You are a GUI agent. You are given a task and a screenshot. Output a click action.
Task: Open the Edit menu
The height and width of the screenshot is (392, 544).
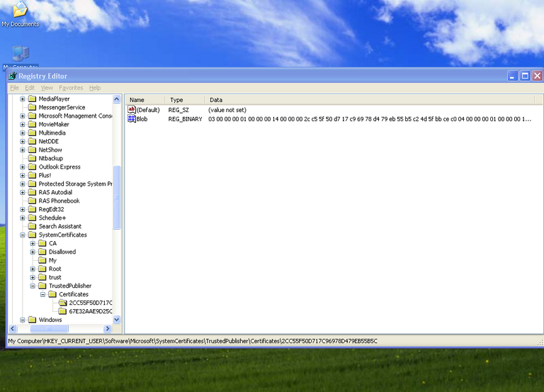(x=29, y=88)
